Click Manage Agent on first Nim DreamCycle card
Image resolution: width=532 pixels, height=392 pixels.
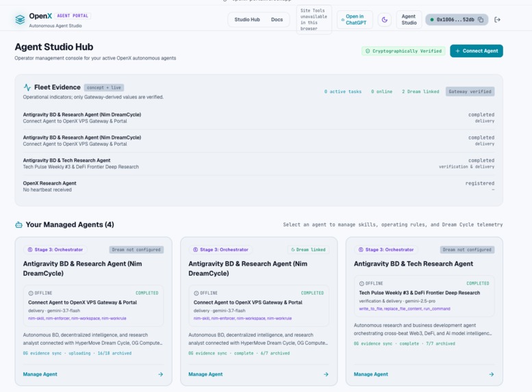pyautogui.click(x=40, y=374)
